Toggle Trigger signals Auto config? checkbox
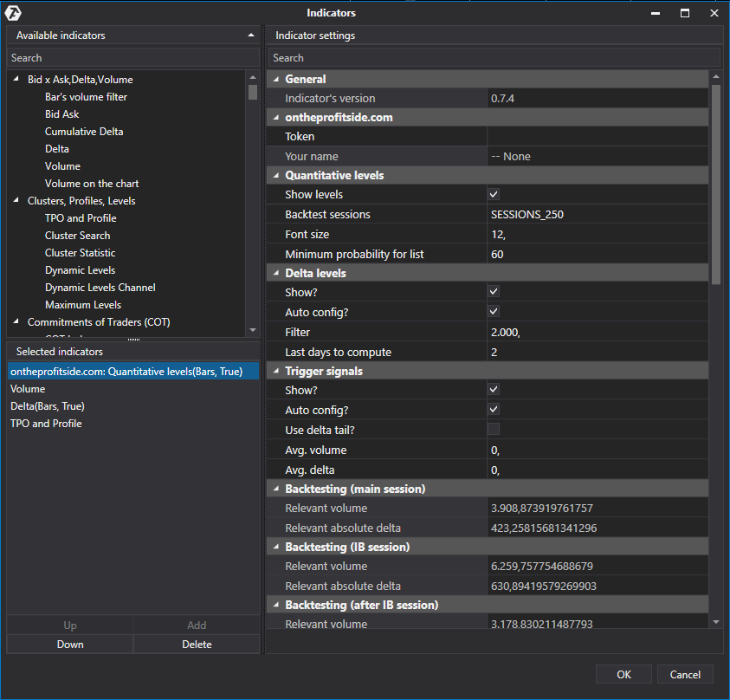 point(494,410)
